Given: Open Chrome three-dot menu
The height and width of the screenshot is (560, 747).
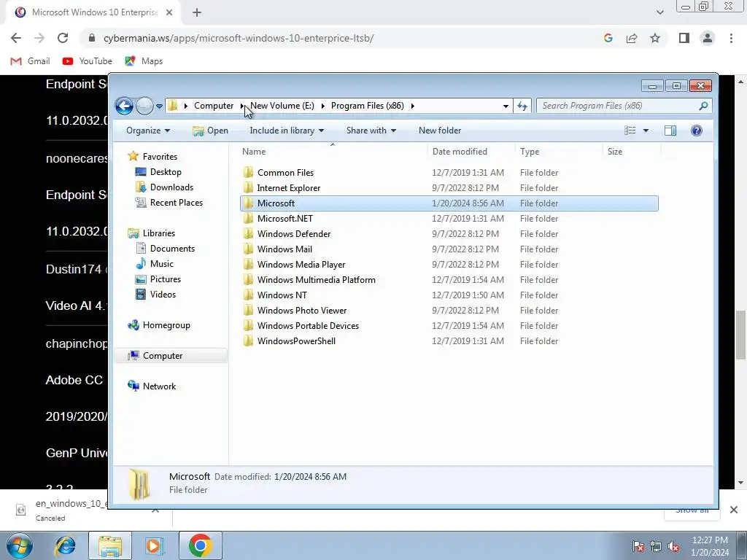Looking at the screenshot, I should tap(731, 38).
